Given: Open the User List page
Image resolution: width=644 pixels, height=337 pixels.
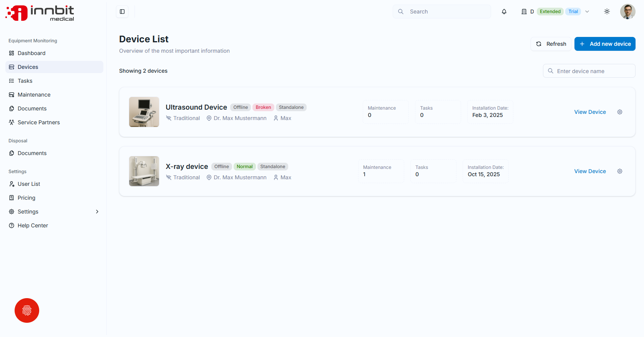Looking at the screenshot, I should tap(54, 184).
